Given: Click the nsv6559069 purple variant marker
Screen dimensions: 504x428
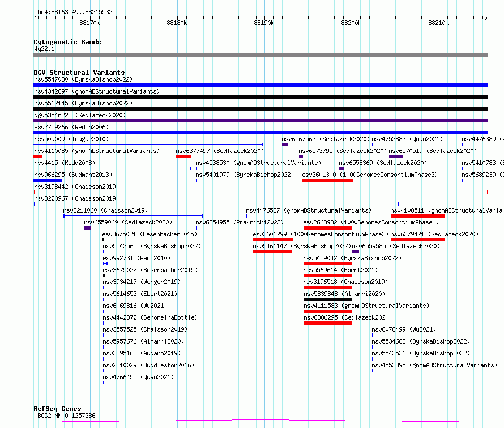Looking at the screenshot, I should coord(88,228).
